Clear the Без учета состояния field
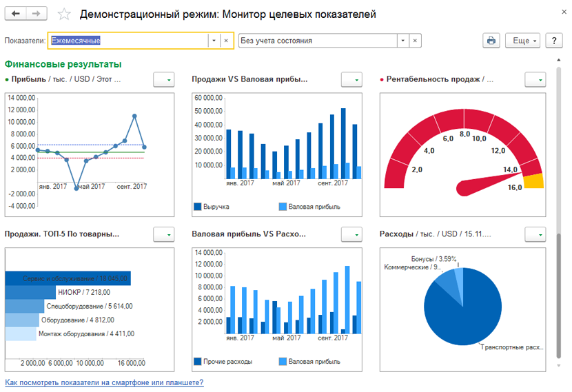 point(415,41)
